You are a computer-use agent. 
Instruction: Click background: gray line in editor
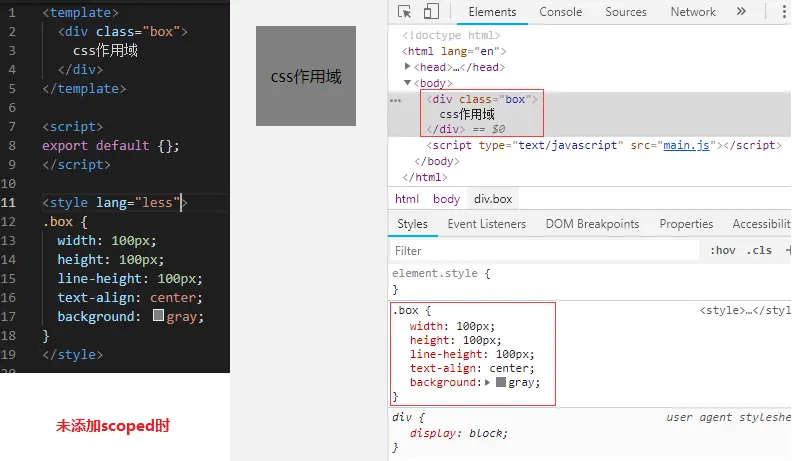[x=130, y=317]
